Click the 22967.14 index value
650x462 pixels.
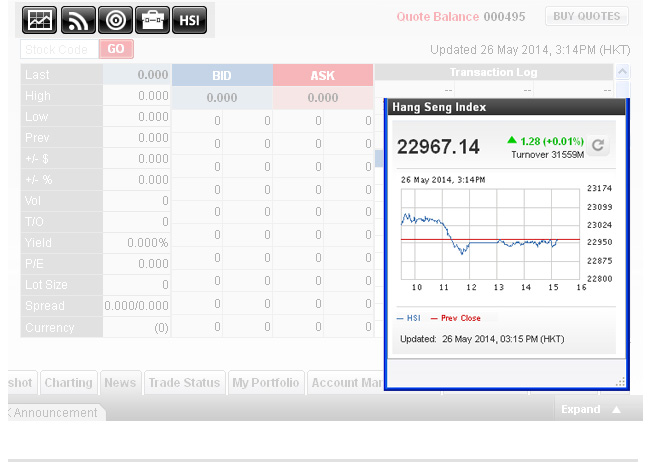coord(438,147)
